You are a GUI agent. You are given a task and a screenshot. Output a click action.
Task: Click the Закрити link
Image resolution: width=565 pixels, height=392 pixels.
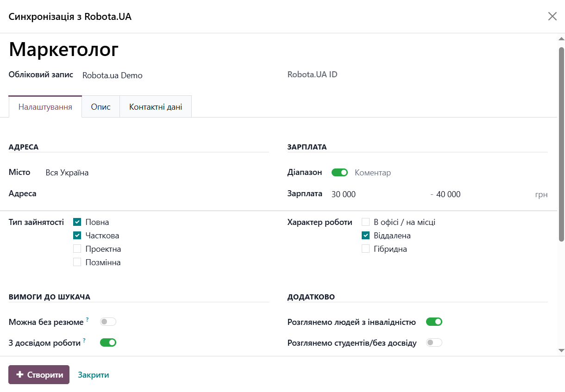coord(94,375)
